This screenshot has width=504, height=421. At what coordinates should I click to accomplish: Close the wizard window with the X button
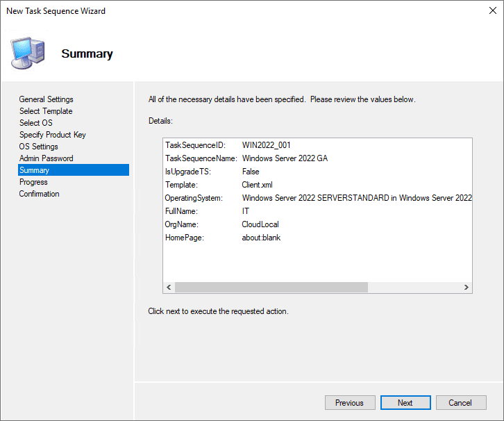point(492,10)
